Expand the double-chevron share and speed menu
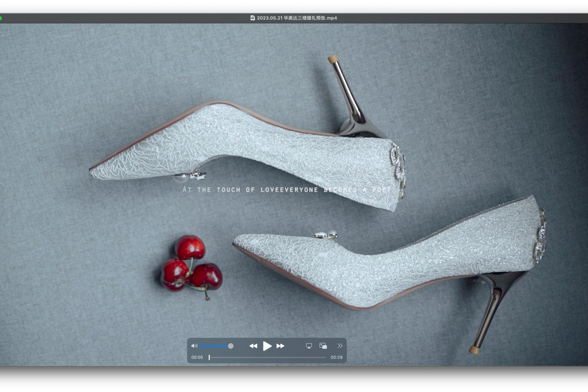 click(x=340, y=346)
